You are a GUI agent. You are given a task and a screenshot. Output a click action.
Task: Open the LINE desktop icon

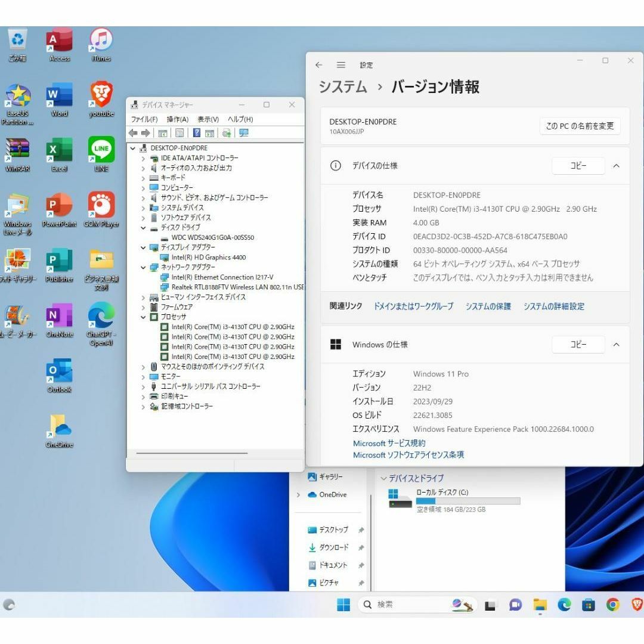tap(101, 154)
